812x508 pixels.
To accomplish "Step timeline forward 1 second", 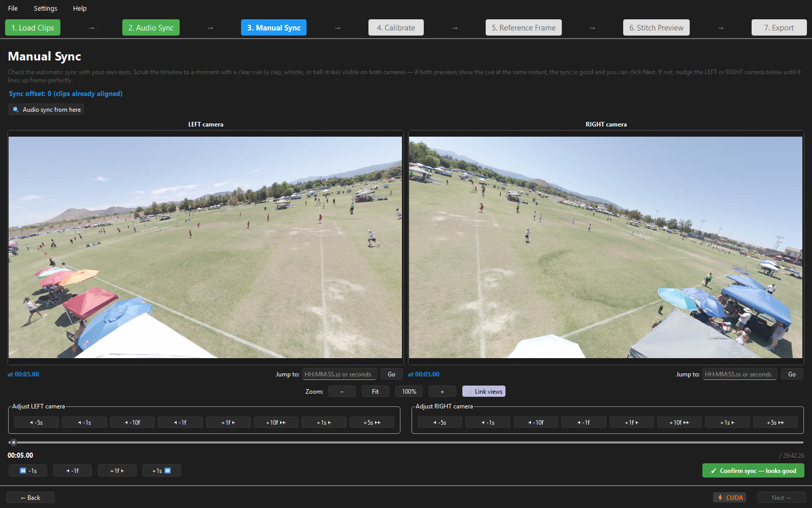I will 162,470.
